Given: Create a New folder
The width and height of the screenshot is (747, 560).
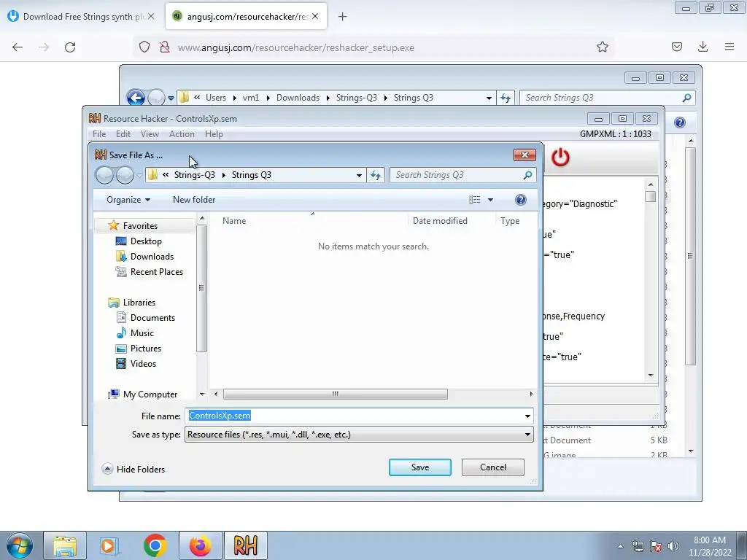Looking at the screenshot, I should (194, 200).
